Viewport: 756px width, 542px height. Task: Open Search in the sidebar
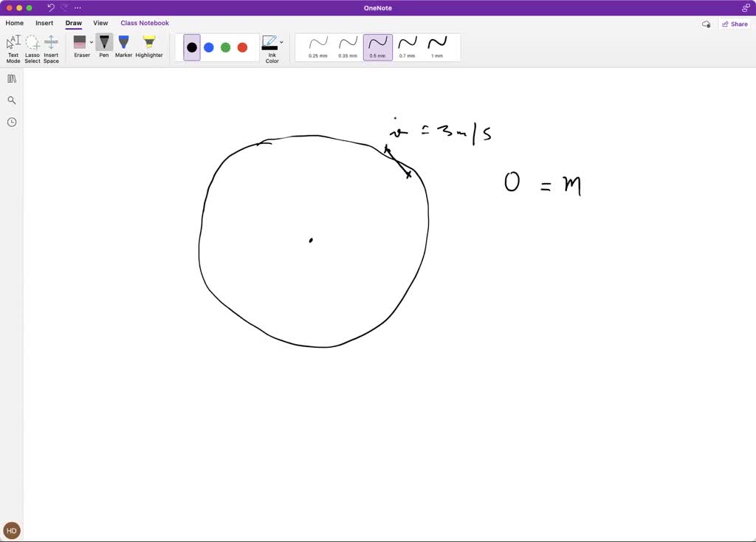tap(11, 100)
